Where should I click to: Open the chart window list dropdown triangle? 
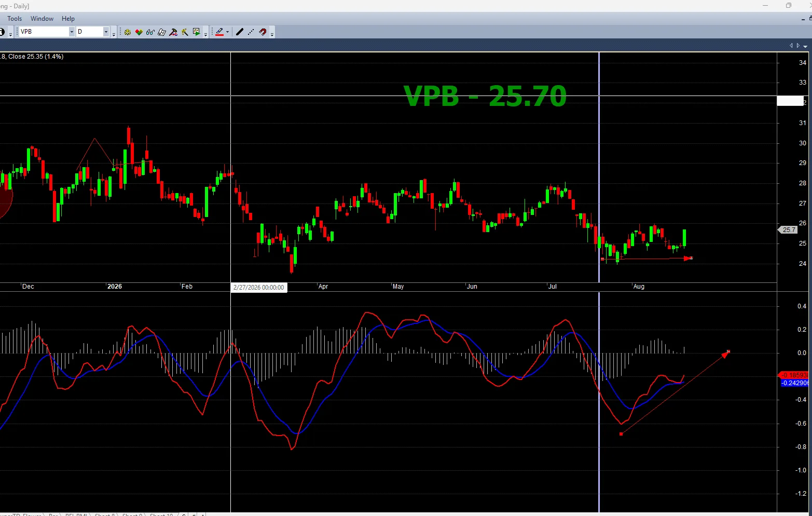[805, 46]
